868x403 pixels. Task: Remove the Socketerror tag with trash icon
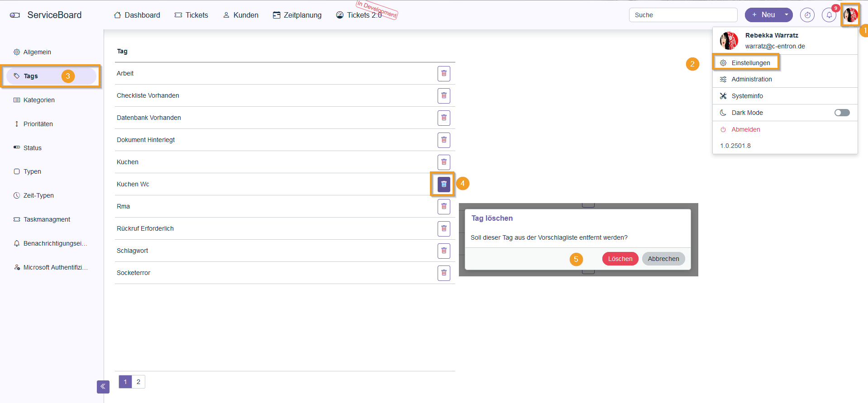pos(444,273)
